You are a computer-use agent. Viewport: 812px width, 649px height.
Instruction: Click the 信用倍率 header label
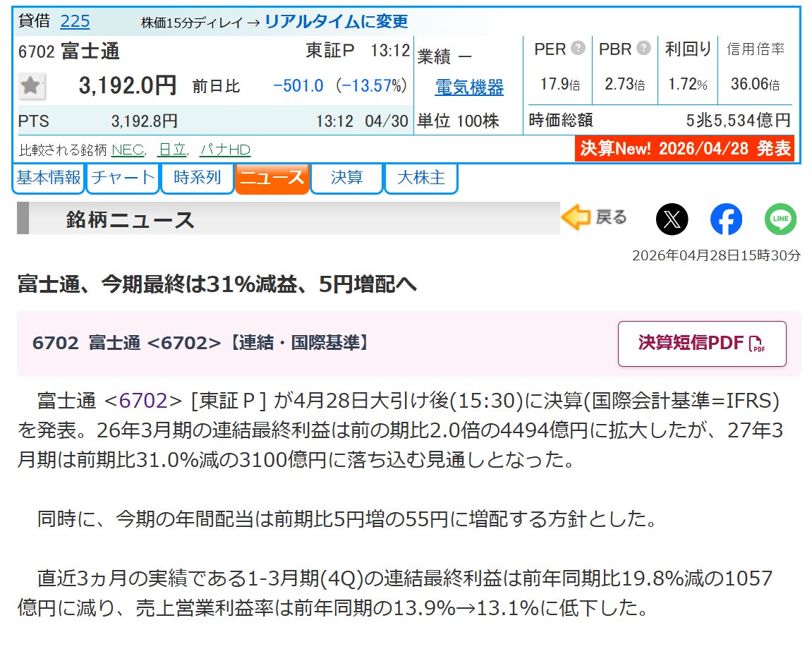pos(756,49)
